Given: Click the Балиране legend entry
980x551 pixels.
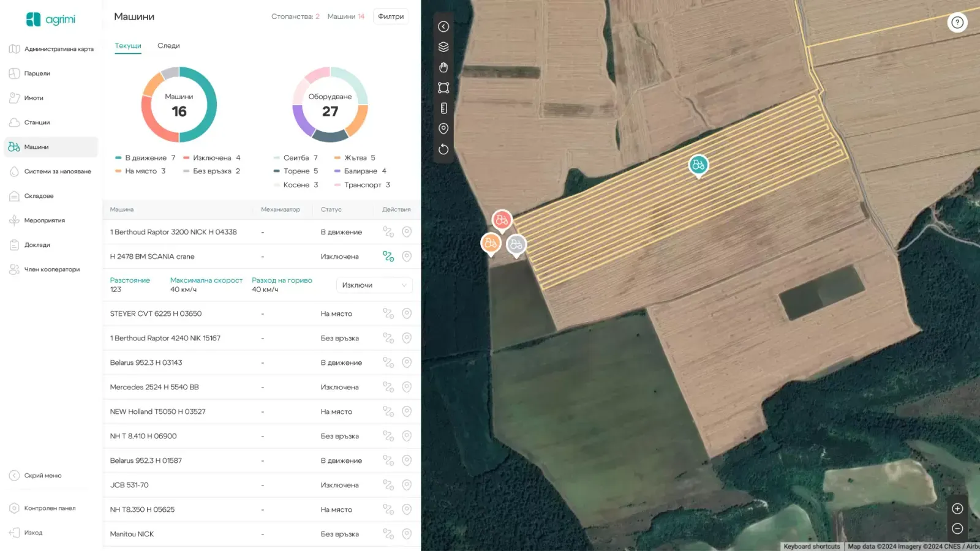Looking at the screenshot, I should (361, 171).
